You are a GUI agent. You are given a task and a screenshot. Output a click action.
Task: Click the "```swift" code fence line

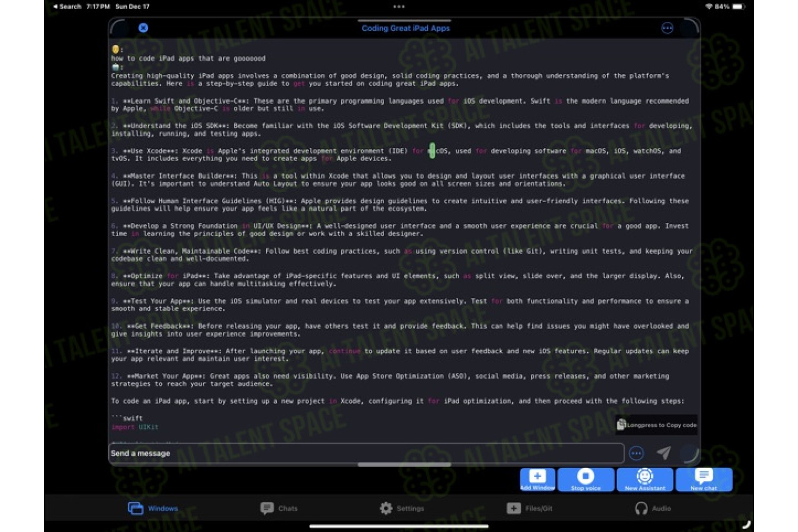127,419
